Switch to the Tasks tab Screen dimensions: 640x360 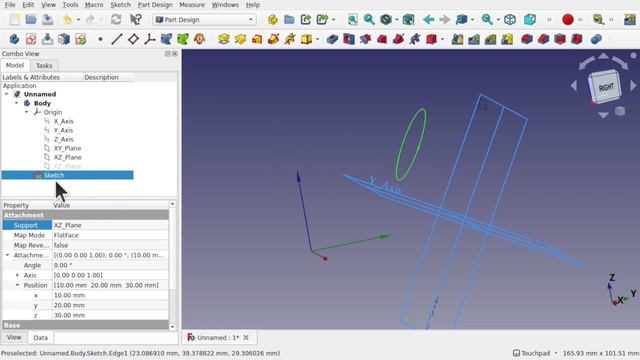click(44, 66)
